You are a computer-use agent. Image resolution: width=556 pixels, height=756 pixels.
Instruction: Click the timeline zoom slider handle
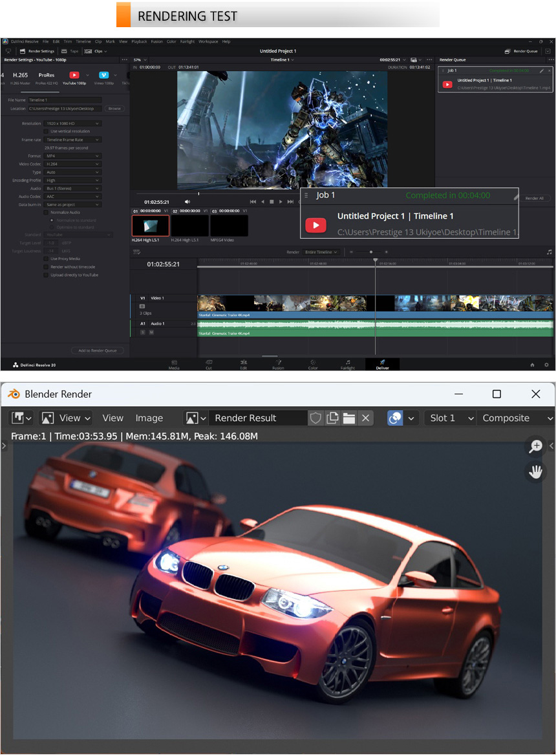pyautogui.click(x=370, y=252)
